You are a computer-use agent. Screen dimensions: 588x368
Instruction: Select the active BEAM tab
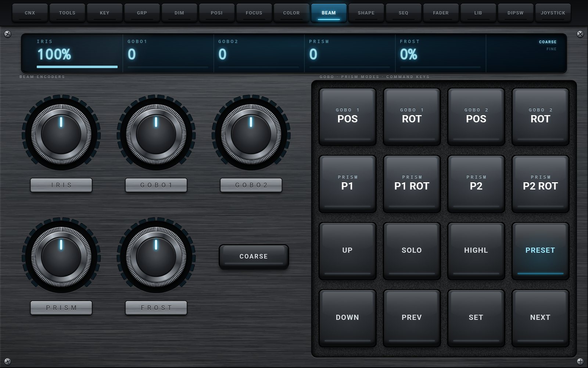coord(329,13)
